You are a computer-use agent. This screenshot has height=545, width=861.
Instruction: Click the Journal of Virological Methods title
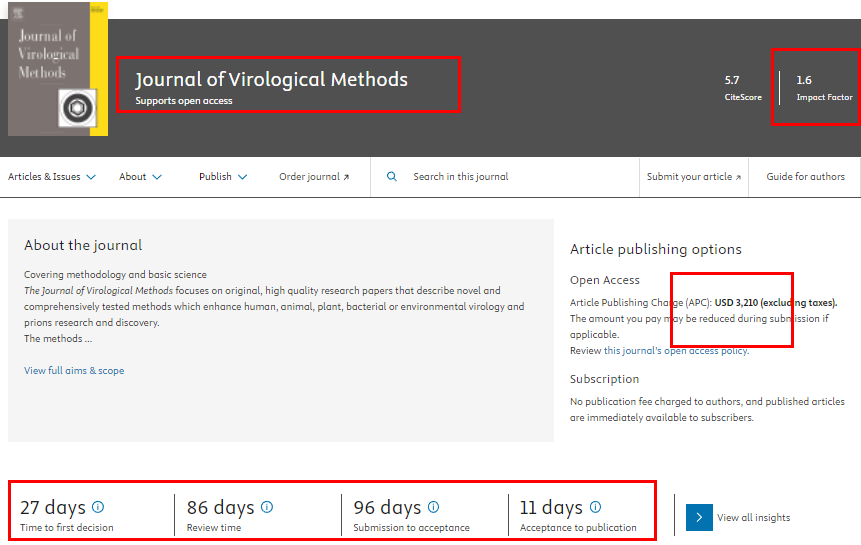click(271, 80)
